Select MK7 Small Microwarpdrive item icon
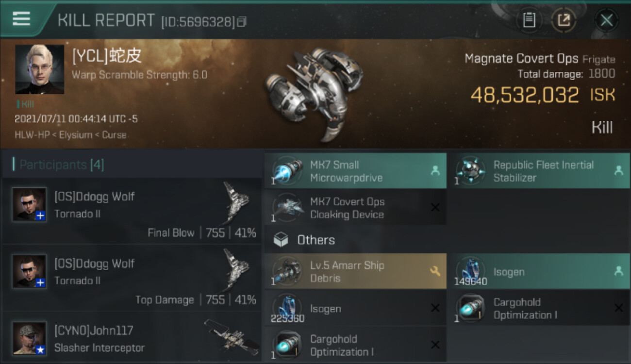Viewport: 631px width, 364px height. coord(287,171)
